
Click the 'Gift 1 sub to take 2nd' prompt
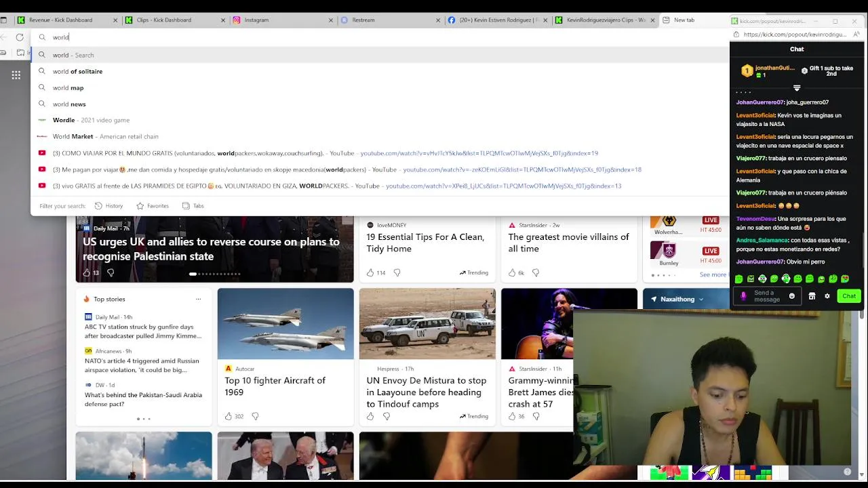(827, 70)
